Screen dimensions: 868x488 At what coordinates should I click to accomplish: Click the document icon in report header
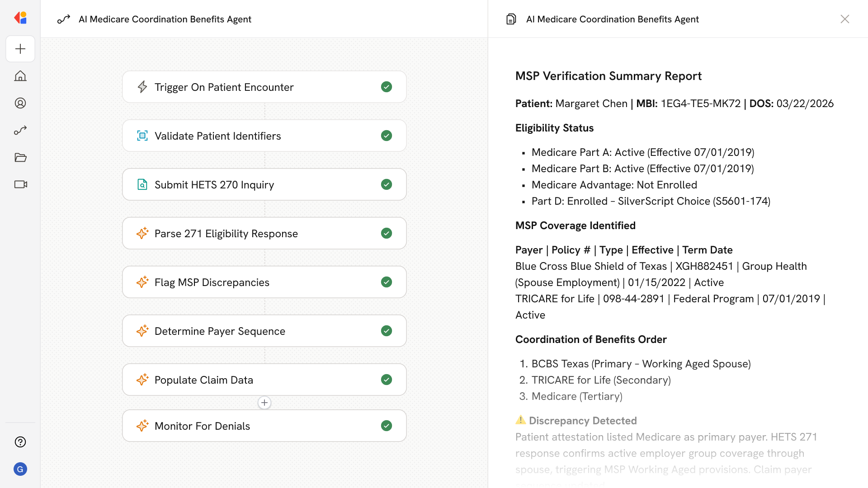(x=511, y=19)
